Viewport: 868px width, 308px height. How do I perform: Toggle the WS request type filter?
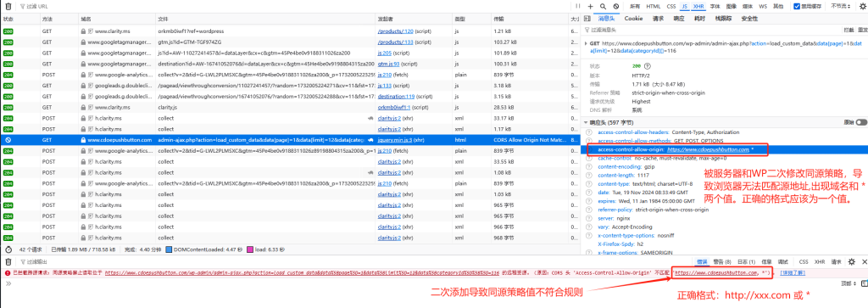[762, 6]
